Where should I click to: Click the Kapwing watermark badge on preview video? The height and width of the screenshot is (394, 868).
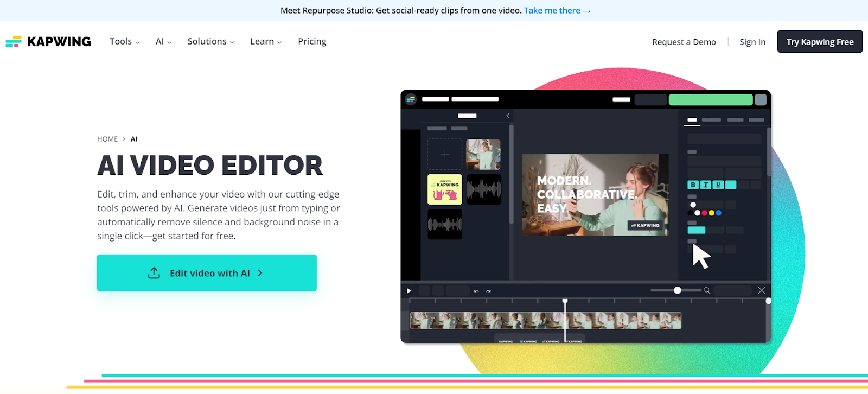646,225
